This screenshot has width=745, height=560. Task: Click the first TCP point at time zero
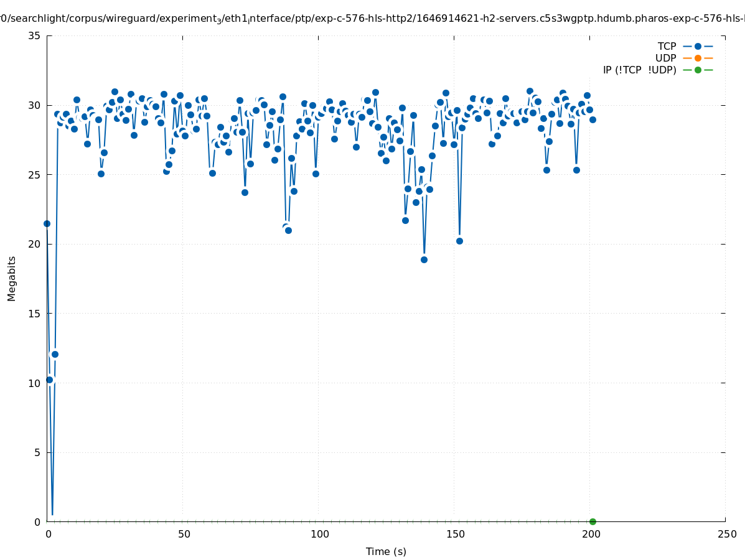coord(47,223)
